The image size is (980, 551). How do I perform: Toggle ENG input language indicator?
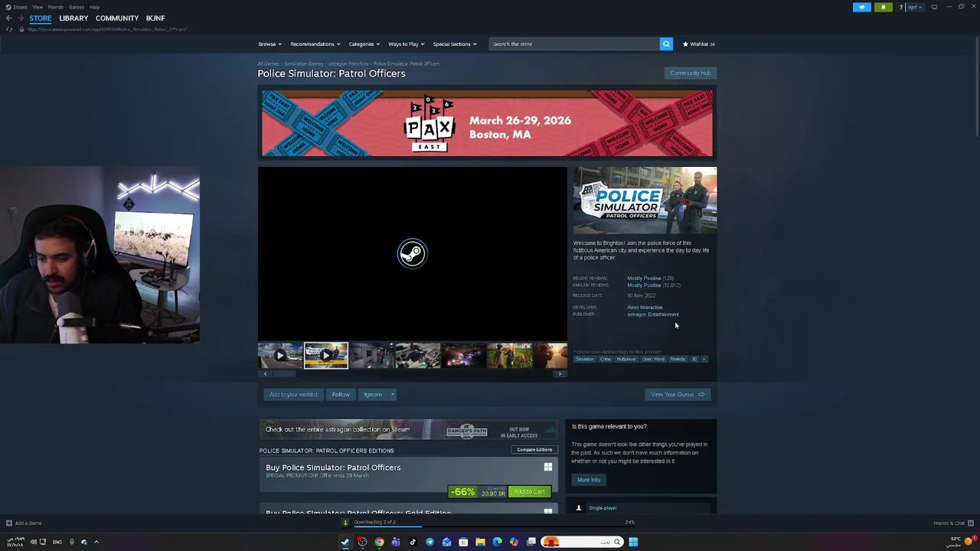point(57,542)
